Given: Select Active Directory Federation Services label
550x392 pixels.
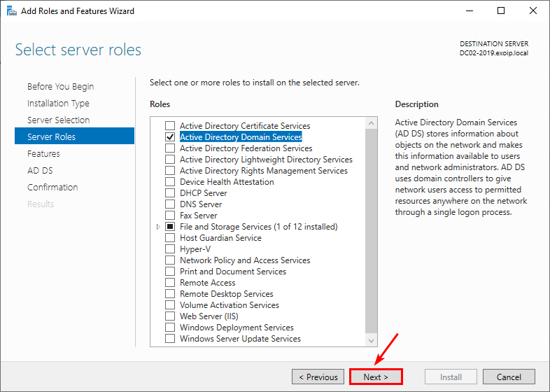Looking at the screenshot, I should click(246, 148).
